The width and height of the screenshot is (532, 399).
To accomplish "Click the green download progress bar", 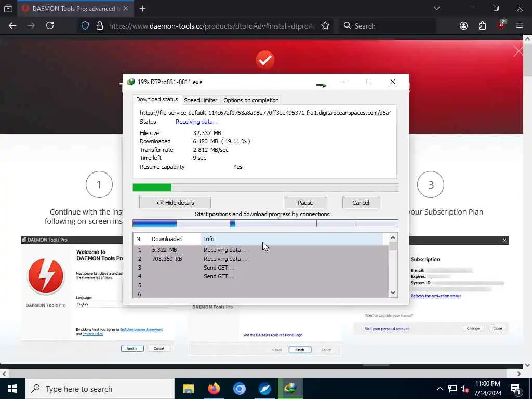I will click(x=265, y=187).
